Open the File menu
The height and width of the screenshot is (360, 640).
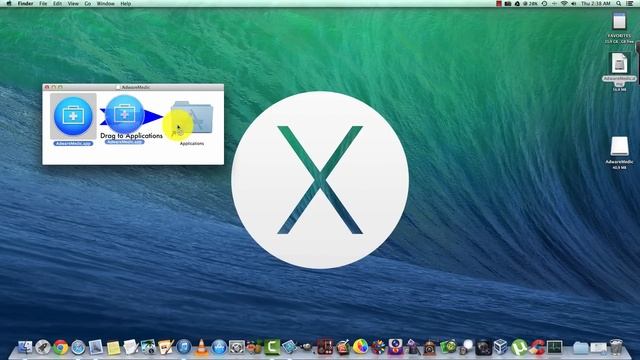(43, 3)
